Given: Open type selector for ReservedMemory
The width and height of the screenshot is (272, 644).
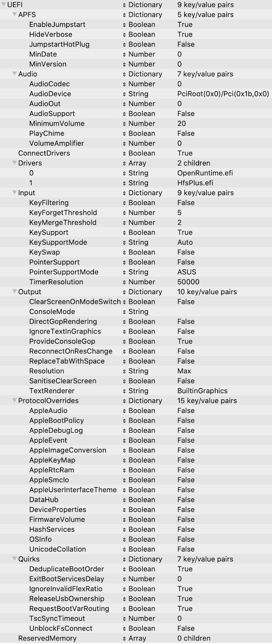Looking at the screenshot, I should click(125, 638).
